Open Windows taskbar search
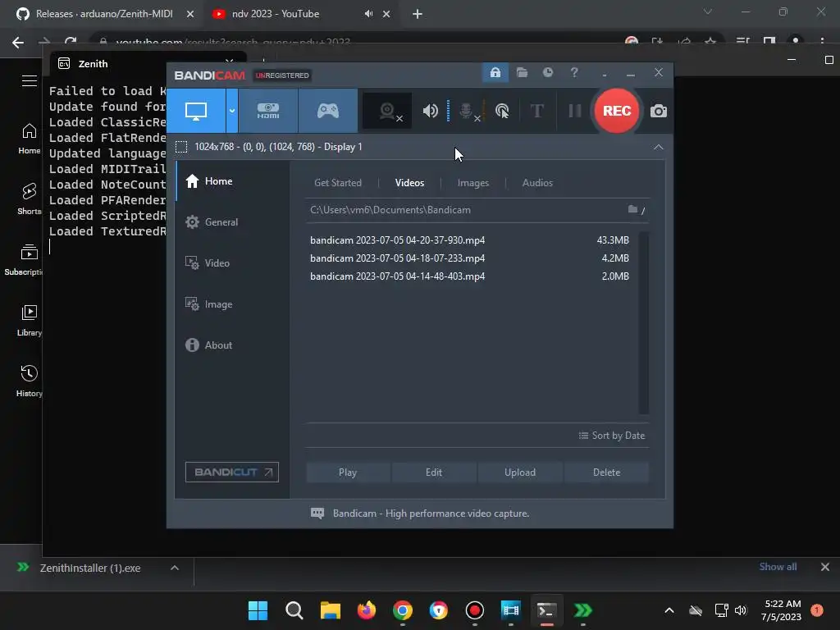Screen dimensions: 840x630 (x=294, y=610)
